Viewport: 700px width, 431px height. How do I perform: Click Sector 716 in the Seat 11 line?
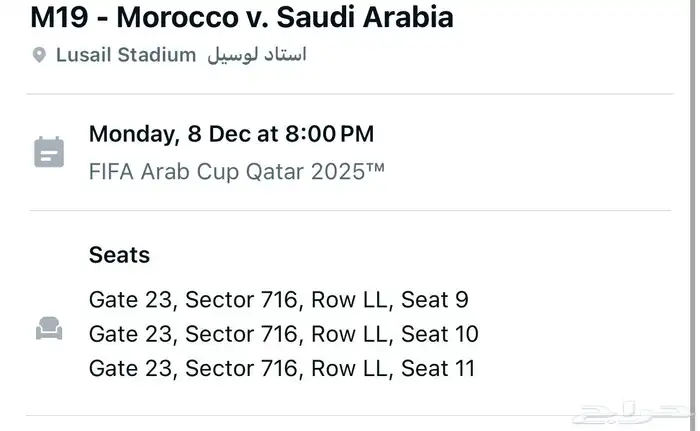tap(241, 368)
